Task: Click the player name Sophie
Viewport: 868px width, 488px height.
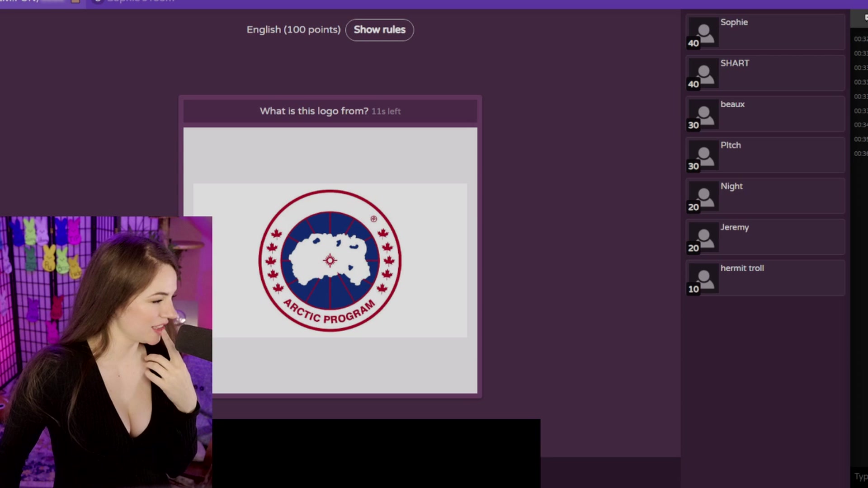Action: [x=734, y=23]
